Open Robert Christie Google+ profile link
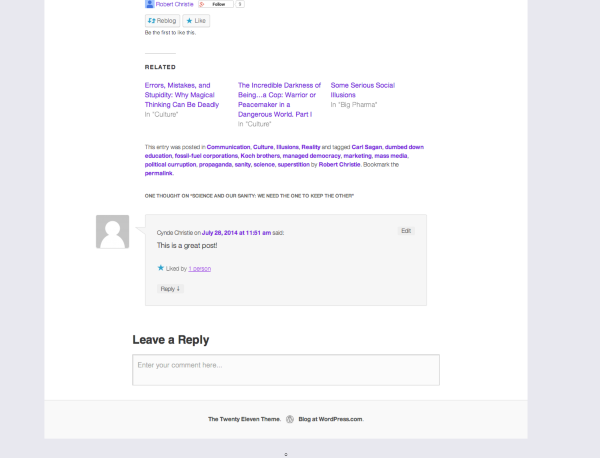600x458 pixels. (x=174, y=4)
